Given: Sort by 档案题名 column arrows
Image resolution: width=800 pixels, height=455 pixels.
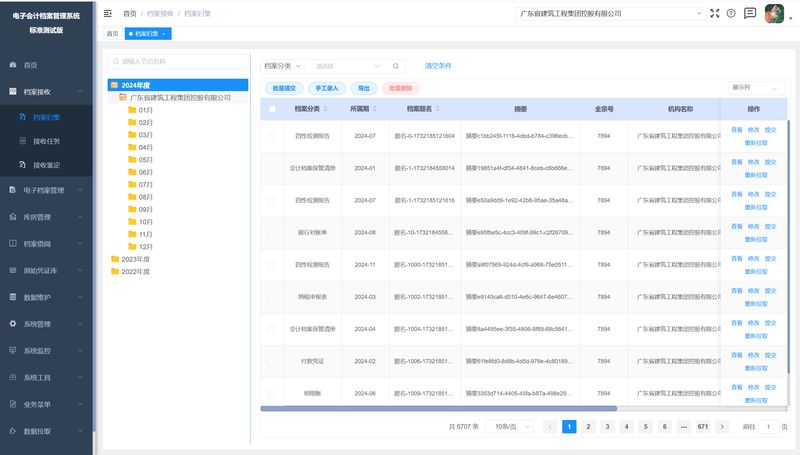Looking at the screenshot, I should point(437,109).
